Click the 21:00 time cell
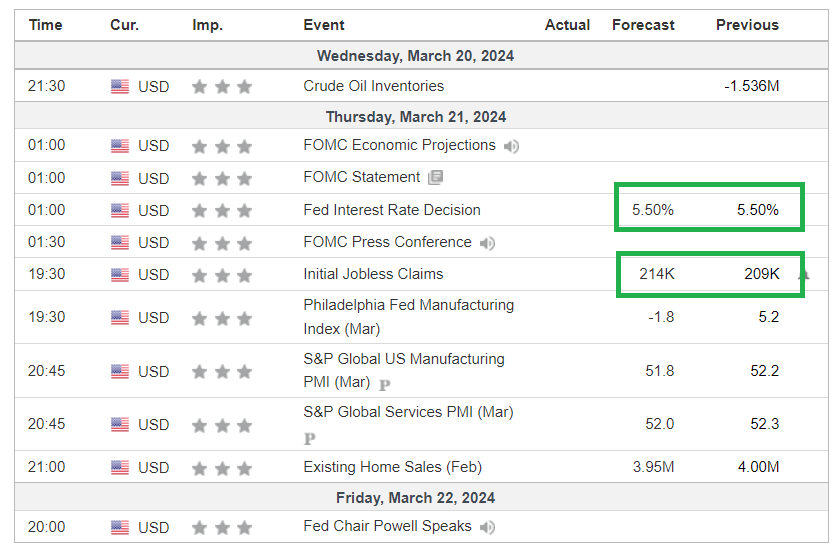The width and height of the screenshot is (836, 550). click(x=46, y=467)
